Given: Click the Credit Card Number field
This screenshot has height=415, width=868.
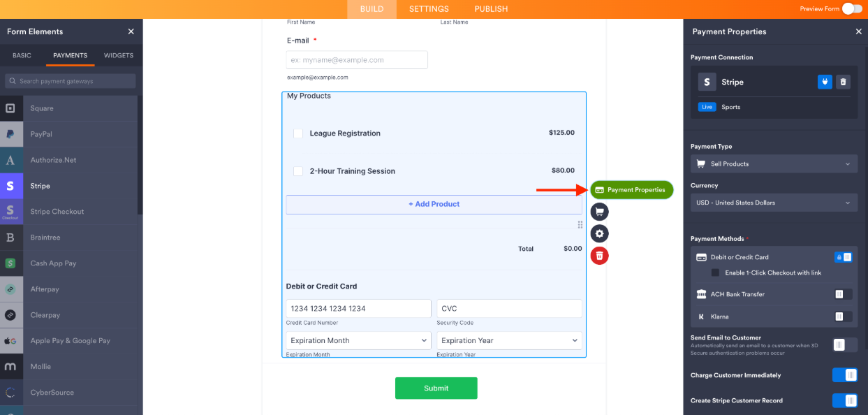Looking at the screenshot, I should pos(358,308).
